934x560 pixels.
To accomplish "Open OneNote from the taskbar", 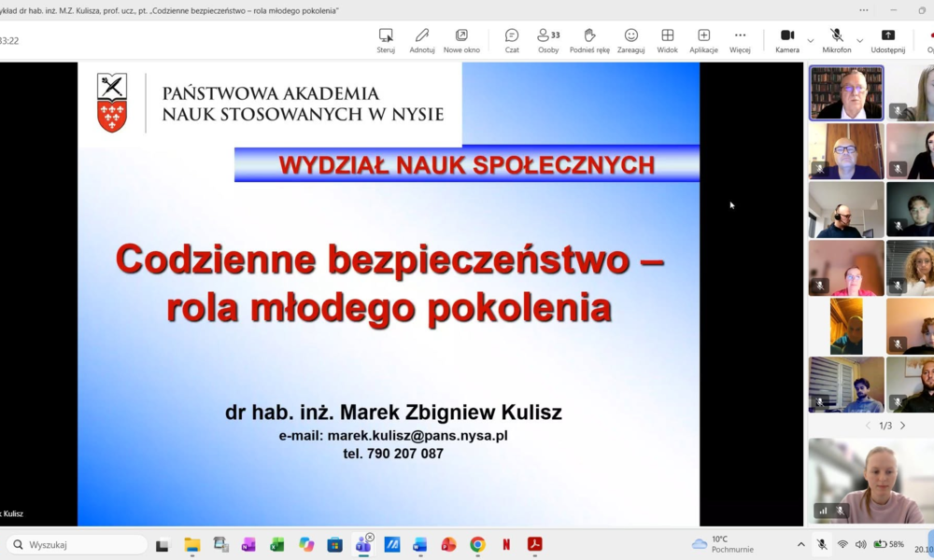I will (x=248, y=544).
